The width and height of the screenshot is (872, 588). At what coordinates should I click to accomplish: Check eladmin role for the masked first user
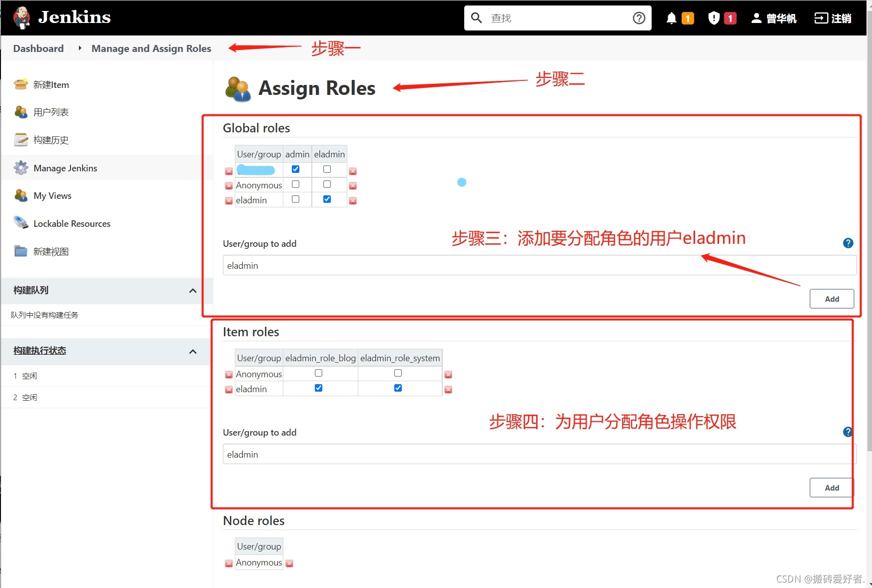pyautogui.click(x=327, y=169)
